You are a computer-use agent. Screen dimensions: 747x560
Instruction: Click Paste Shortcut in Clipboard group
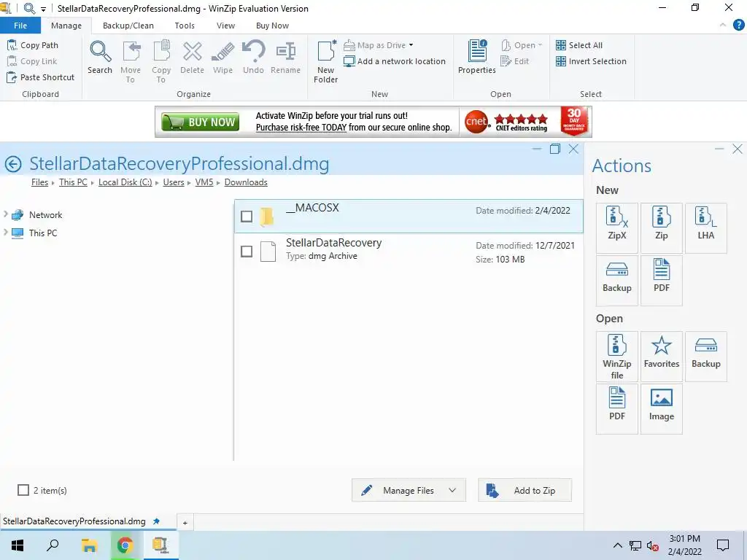41,77
